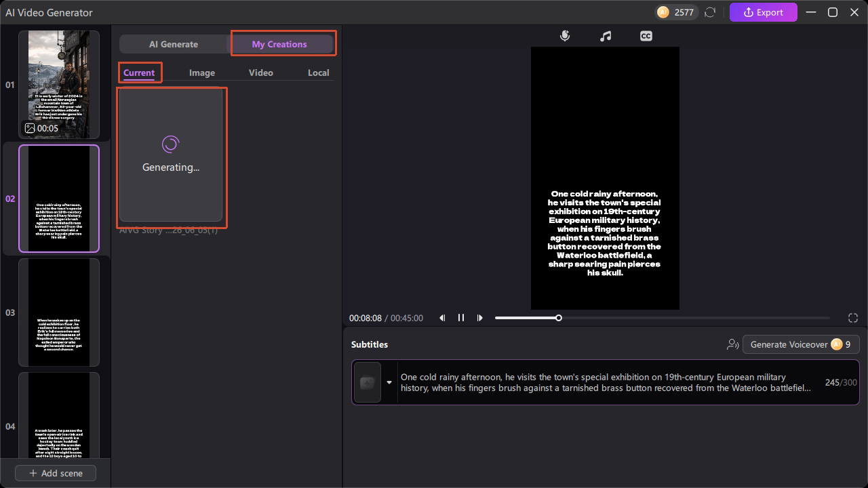The height and width of the screenshot is (488, 868).
Task: Select the Image sub-tab
Action: tap(202, 73)
